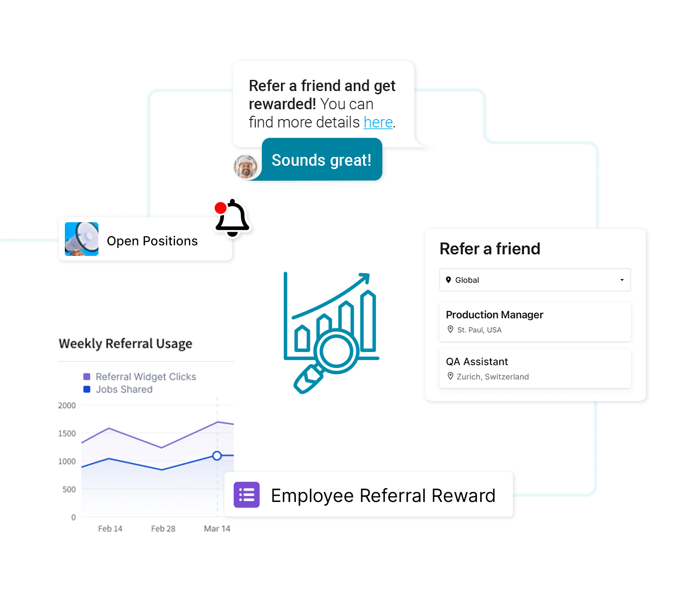Click the red notification badge on bell
The image size is (700, 607).
(221, 208)
